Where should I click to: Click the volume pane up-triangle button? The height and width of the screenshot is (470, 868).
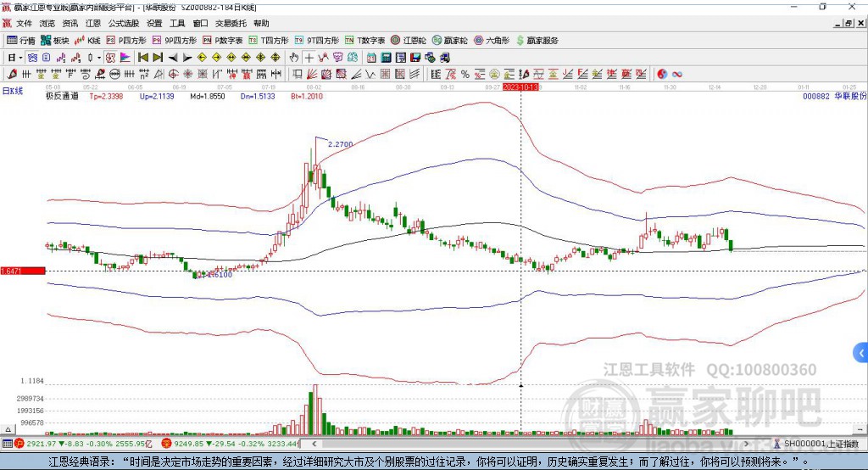[x=8, y=429]
